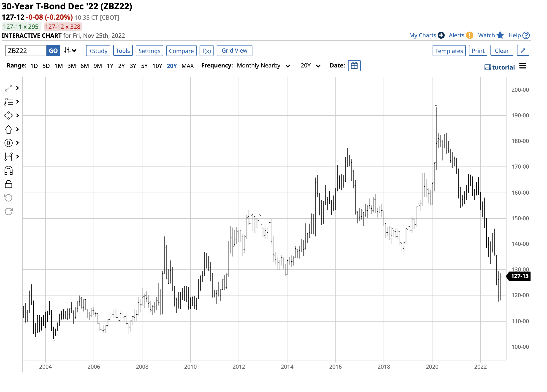This screenshot has width=547, height=392.
Task: Open the 20Y period dropdown
Action: point(310,66)
